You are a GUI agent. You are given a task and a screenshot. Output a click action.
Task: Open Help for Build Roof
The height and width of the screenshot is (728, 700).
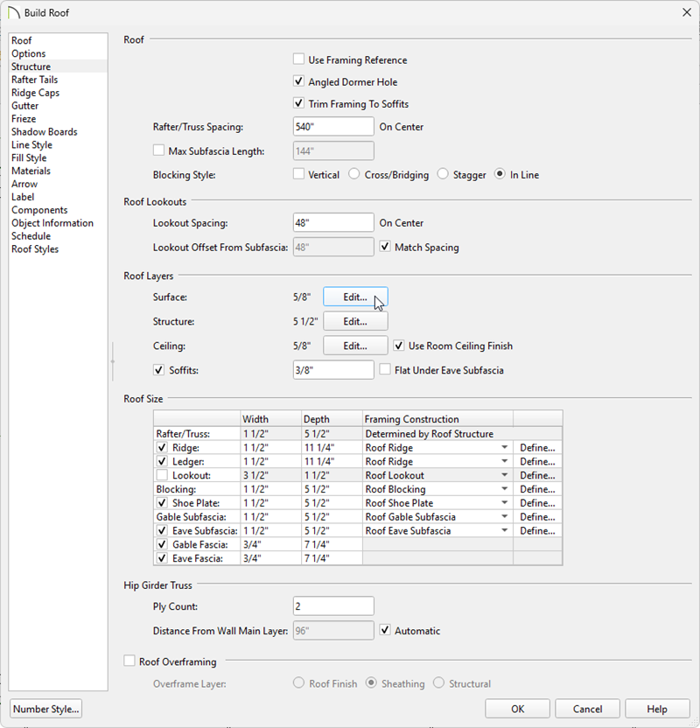click(x=657, y=709)
